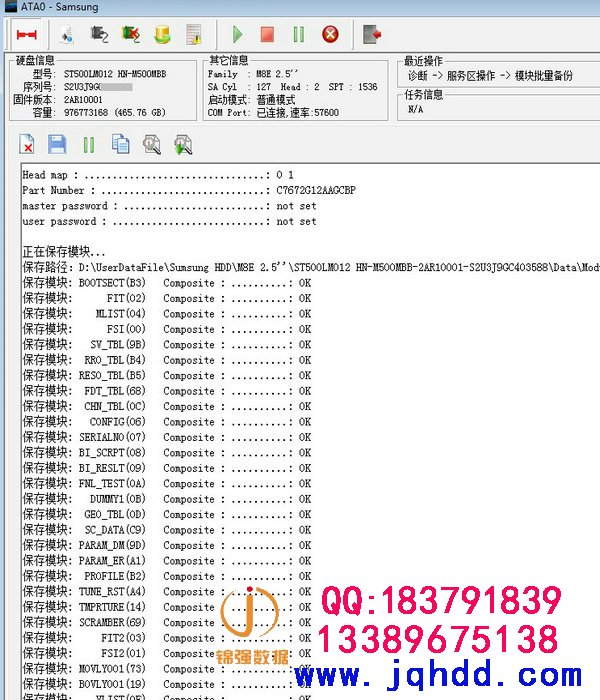Click task info value N/A
The image size is (600, 700).
click(x=416, y=109)
